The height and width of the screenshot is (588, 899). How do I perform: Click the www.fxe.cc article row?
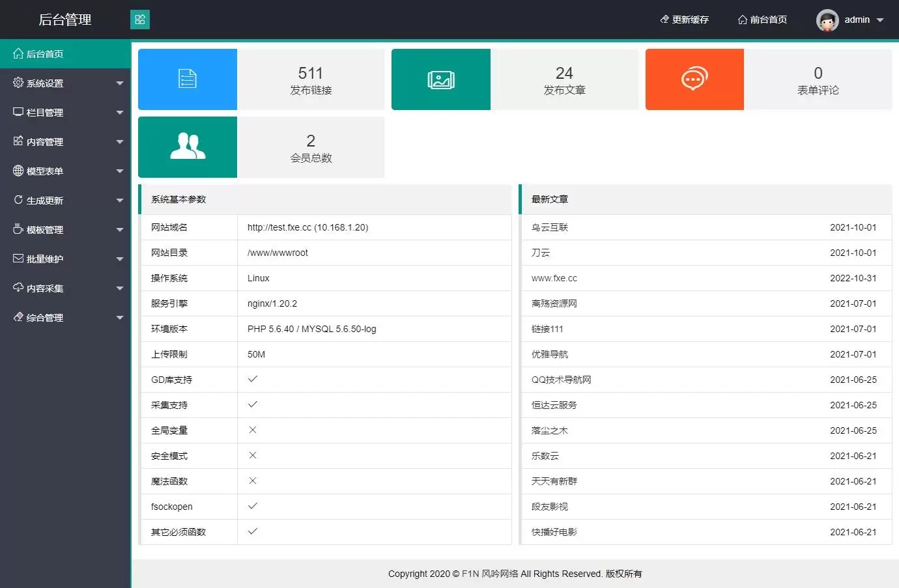(707, 278)
